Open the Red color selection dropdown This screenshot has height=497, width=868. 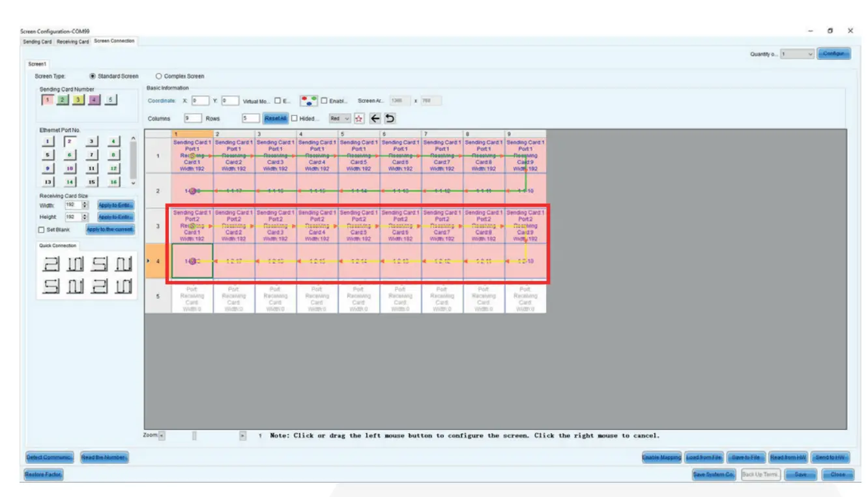340,119
